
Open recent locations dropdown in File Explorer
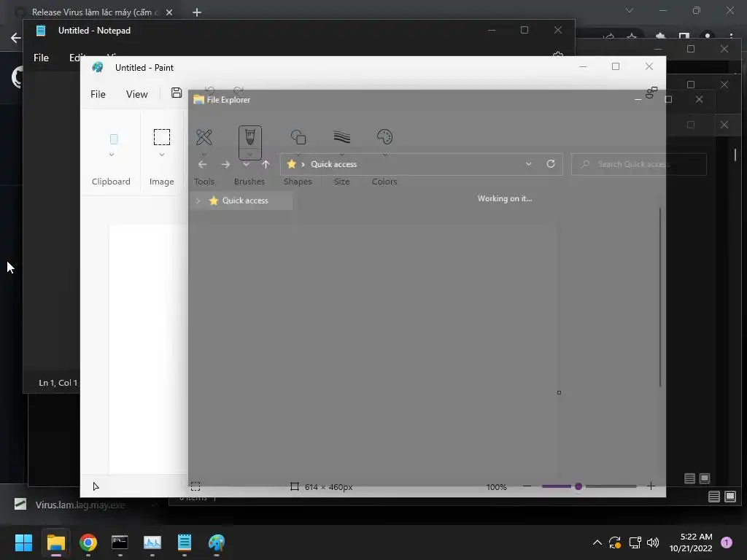[x=247, y=164]
